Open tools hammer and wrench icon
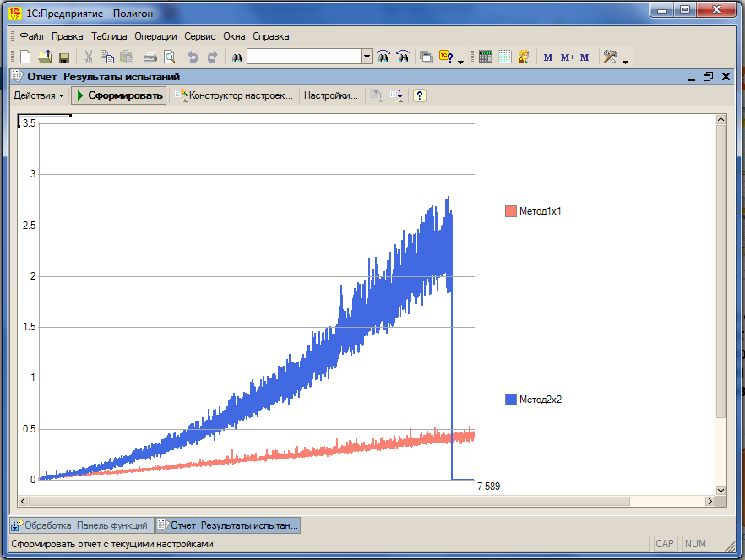The height and width of the screenshot is (560, 745). (611, 57)
